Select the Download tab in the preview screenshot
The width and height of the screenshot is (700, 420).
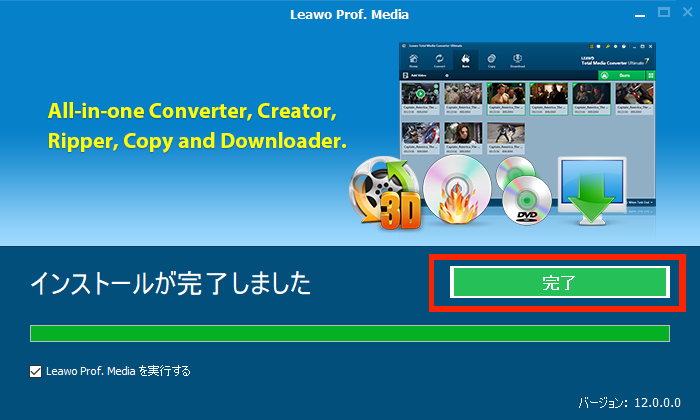click(x=518, y=60)
